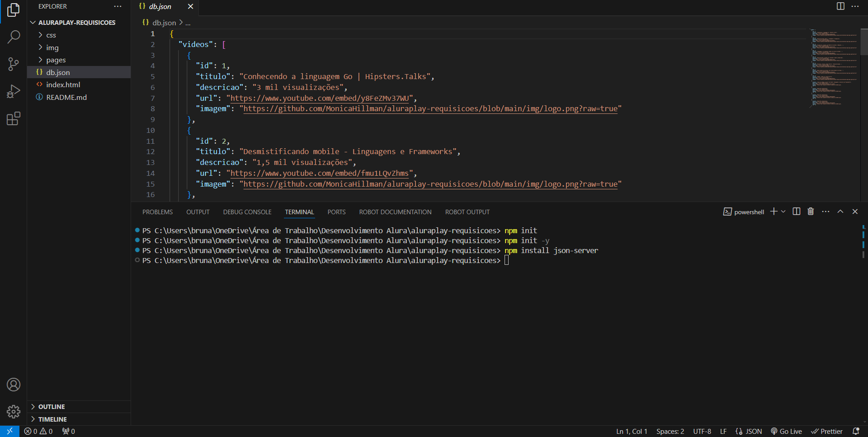Kill terminal with trash icon
Image resolution: width=868 pixels, height=437 pixels.
[811, 211]
